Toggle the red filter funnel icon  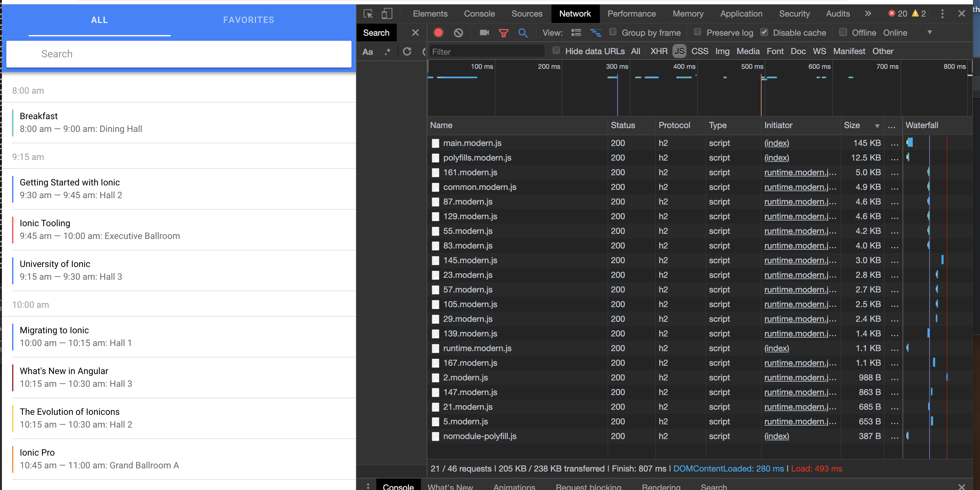point(503,33)
